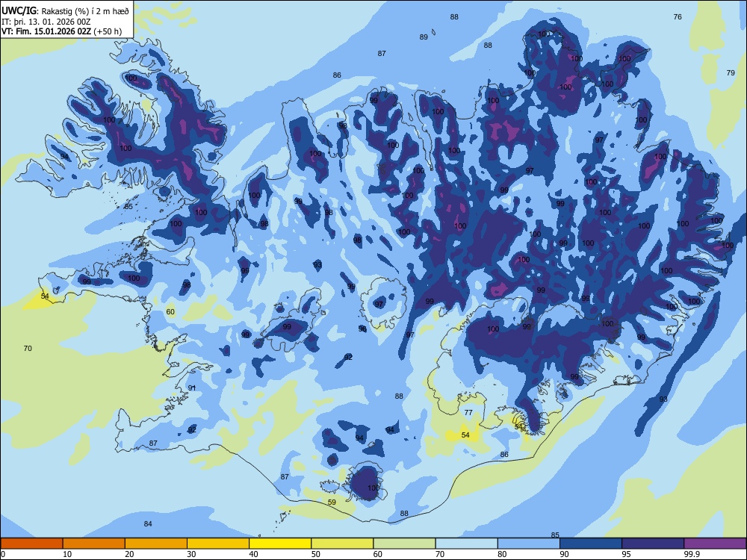Click the legend scale label '10'
Screen dimensions: 747x560
[x=67, y=554]
